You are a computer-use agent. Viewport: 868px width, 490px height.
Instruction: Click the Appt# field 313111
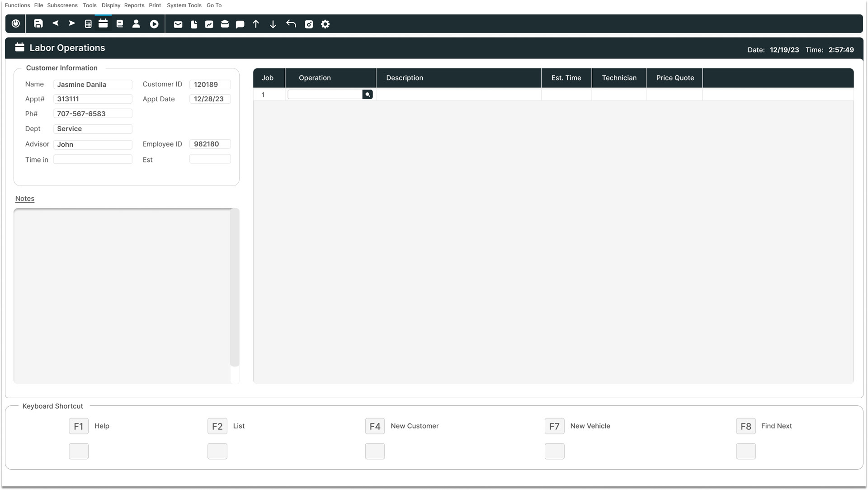93,99
